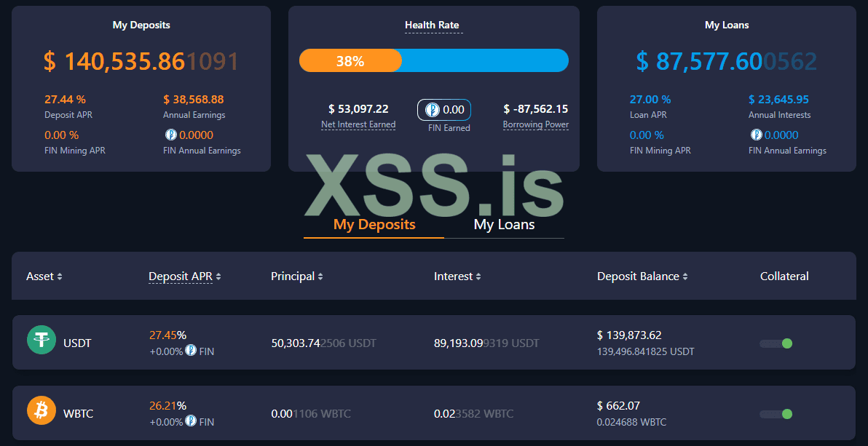Click the 0.00 % FIN Mining APR in My Deposits
Screen dimensions: 868x446
[61, 135]
